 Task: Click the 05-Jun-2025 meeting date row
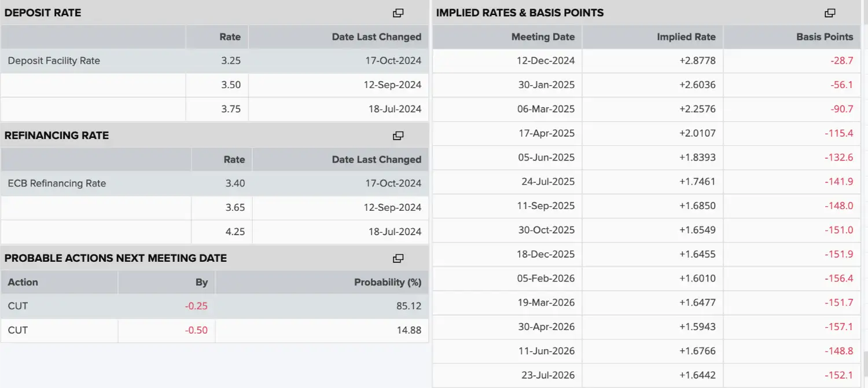tap(646, 158)
